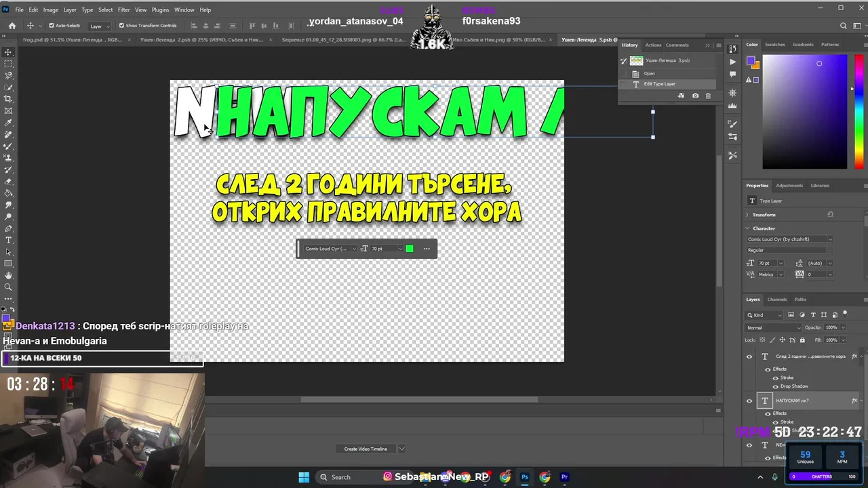Screen dimensions: 868x488
Task: Click the green text color swatch
Action: [x=410, y=249]
